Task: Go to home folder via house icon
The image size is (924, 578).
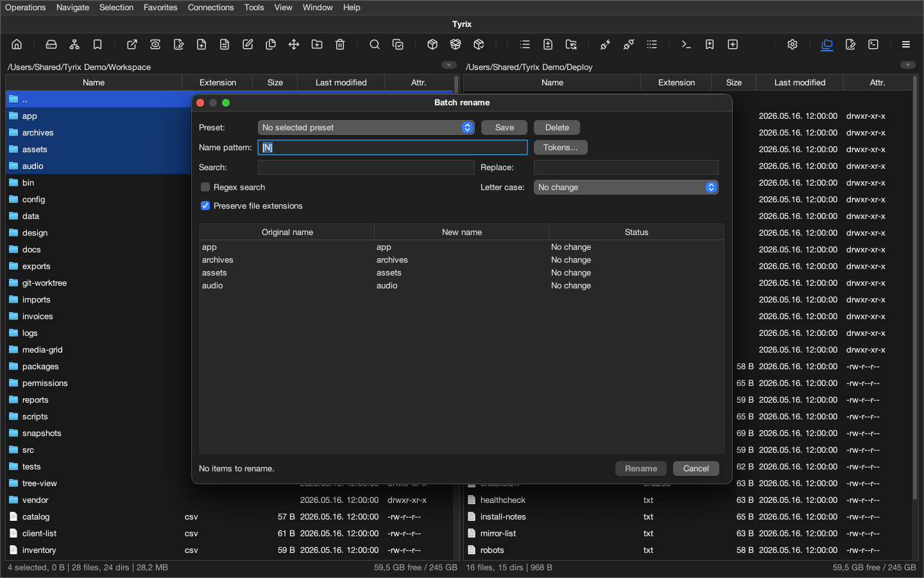Action: (17, 44)
